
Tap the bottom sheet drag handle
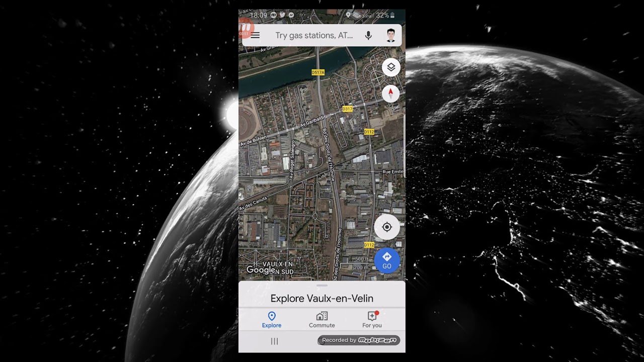point(322,286)
